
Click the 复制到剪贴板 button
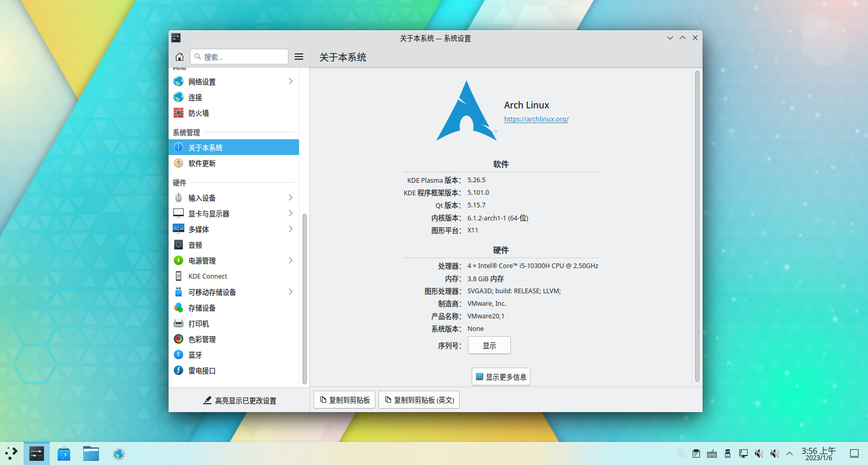[344, 400]
